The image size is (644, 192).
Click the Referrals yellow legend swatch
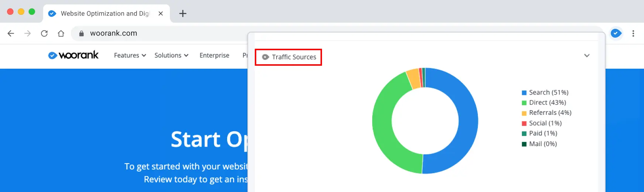(x=524, y=113)
